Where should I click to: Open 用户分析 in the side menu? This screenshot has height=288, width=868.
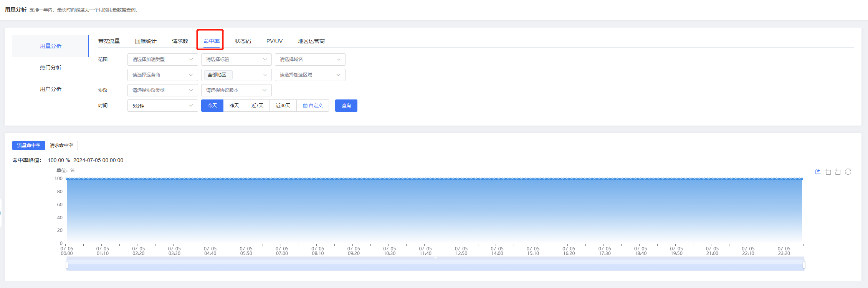click(x=51, y=89)
